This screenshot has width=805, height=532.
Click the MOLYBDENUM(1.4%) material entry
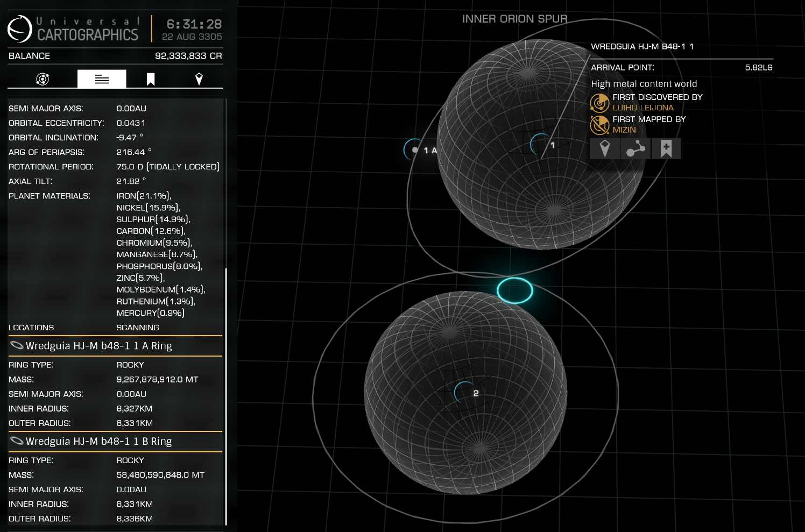[x=161, y=289]
